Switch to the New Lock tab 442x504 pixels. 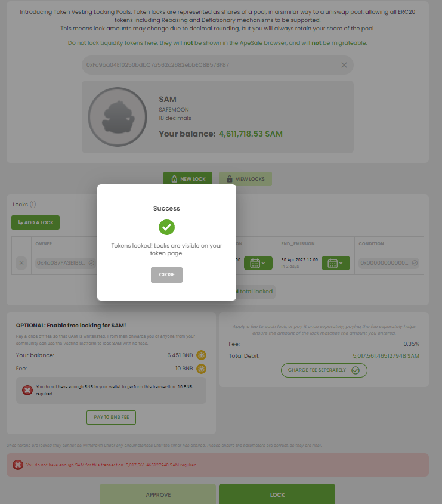point(188,179)
